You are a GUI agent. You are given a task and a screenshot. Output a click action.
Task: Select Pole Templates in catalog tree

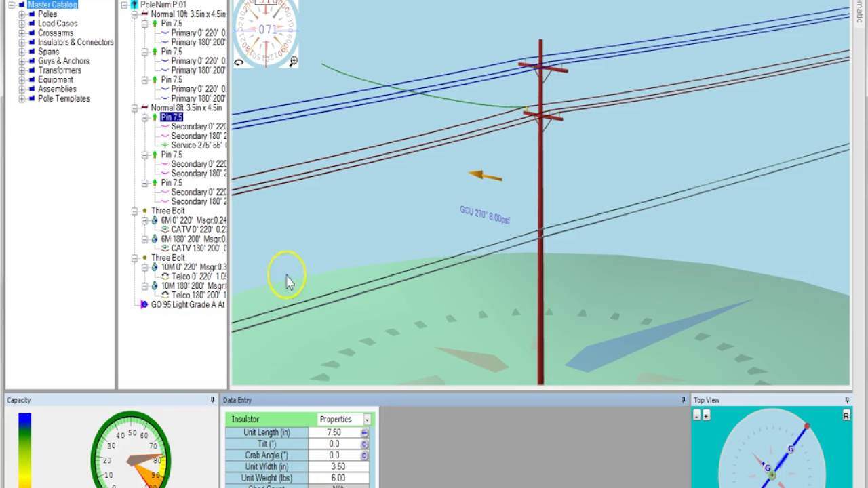pyautogui.click(x=64, y=99)
